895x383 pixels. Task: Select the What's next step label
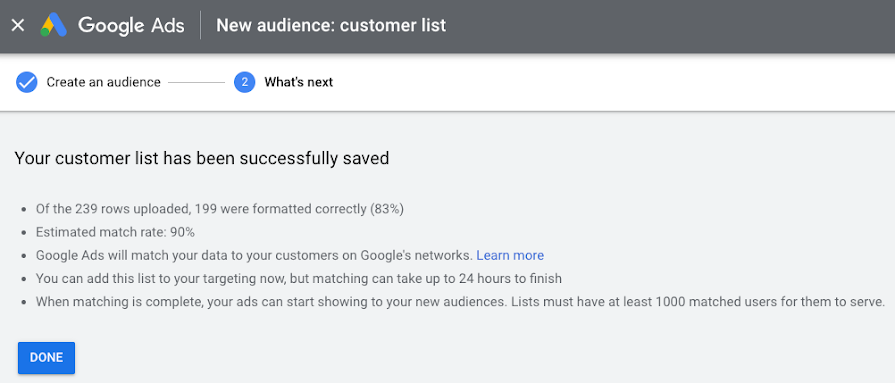coord(299,82)
